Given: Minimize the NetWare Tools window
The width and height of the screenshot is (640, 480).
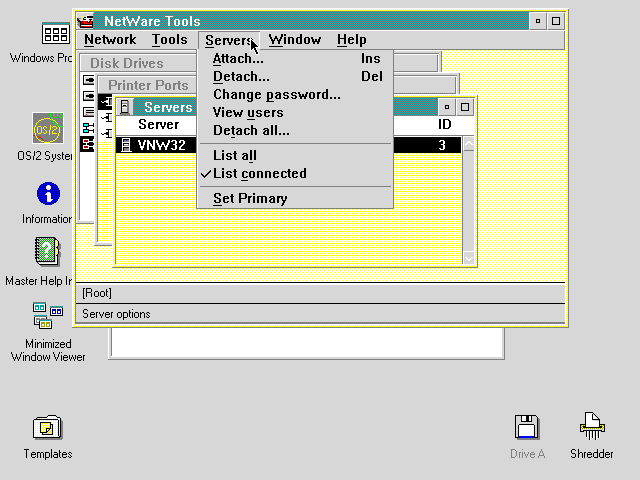Looking at the screenshot, I should click(538, 21).
